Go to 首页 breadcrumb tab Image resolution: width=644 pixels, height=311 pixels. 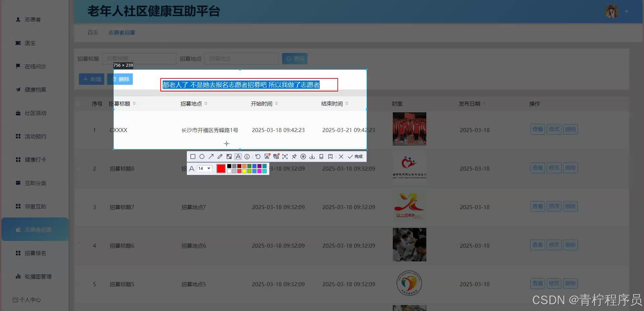tap(93, 33)
